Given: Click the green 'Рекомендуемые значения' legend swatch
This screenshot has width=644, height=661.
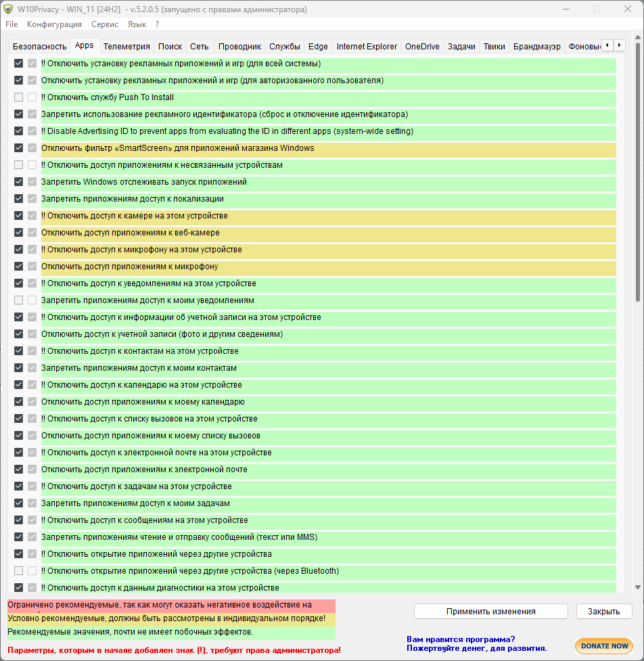Looking at the screenshot, I should (171, 633).
